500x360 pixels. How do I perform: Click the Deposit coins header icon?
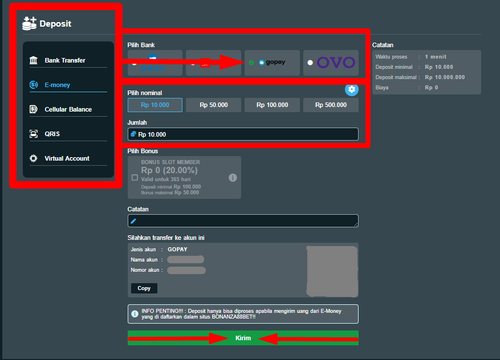[29, 23]
